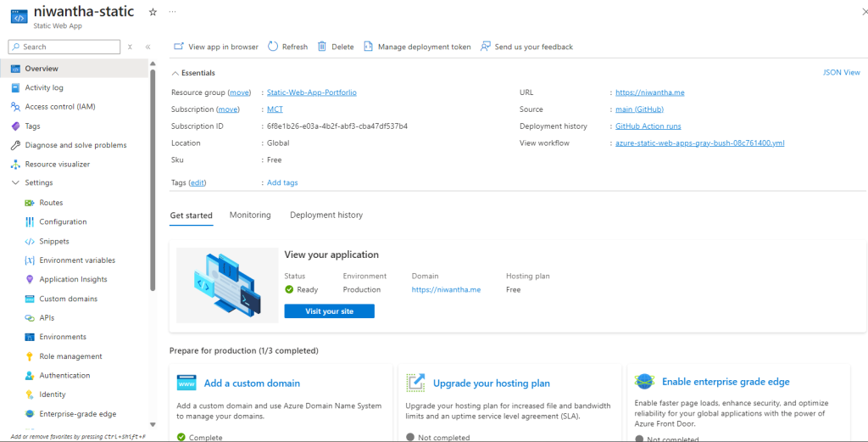Switch to the Monitoring tab
Screen dimensions: 868x442
point(250,215)
